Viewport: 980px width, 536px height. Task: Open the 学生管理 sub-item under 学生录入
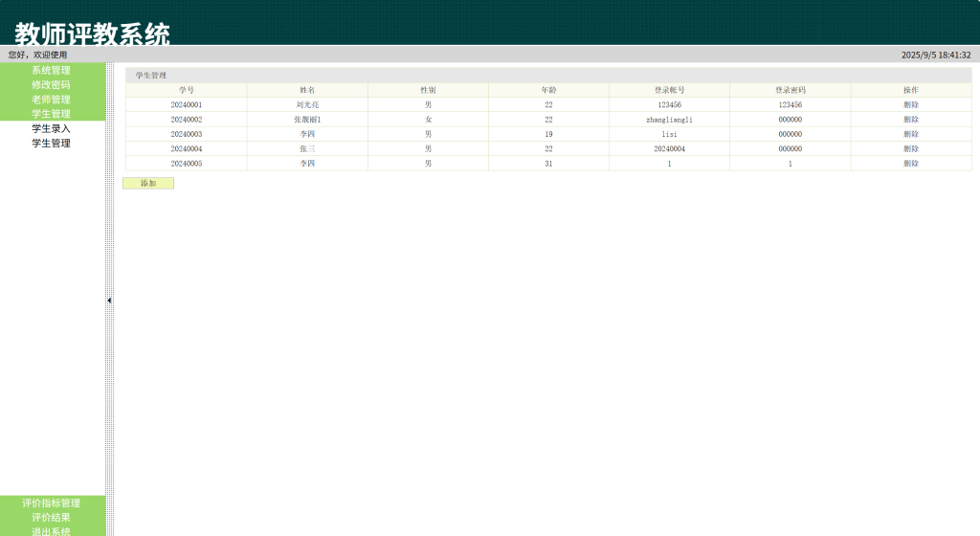(52, 143)
